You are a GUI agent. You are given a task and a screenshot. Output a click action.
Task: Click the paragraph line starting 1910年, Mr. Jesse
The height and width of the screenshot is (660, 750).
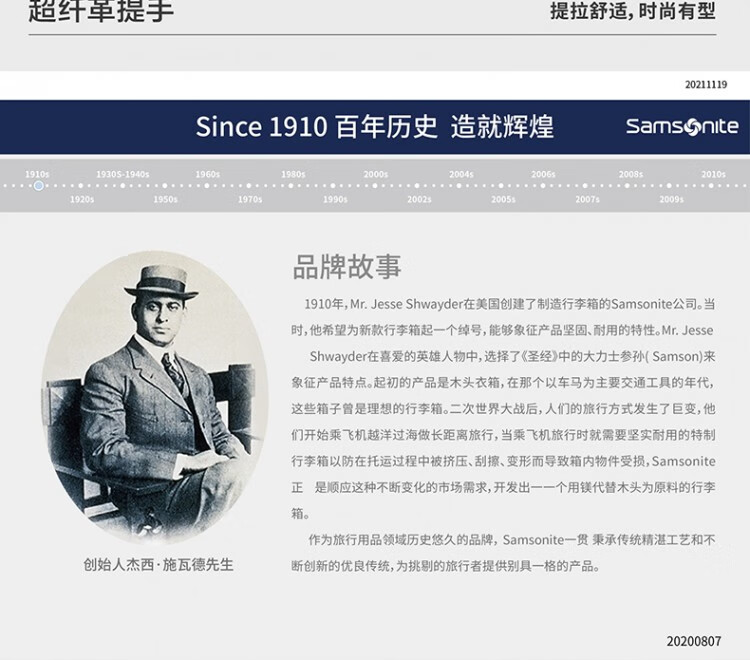[509, 304]
